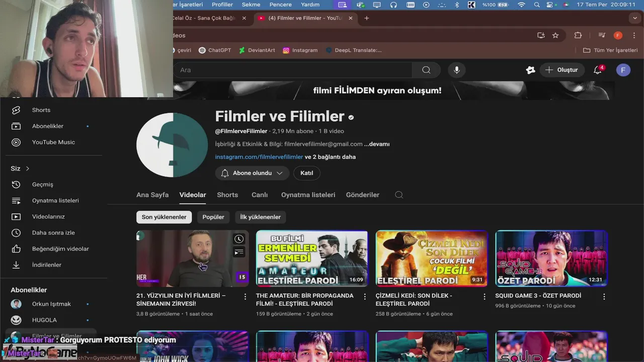Viewport: 644px width, 362px height.
Task: Open DeepL Translate bookmark
Action: [x=354, y=50]
